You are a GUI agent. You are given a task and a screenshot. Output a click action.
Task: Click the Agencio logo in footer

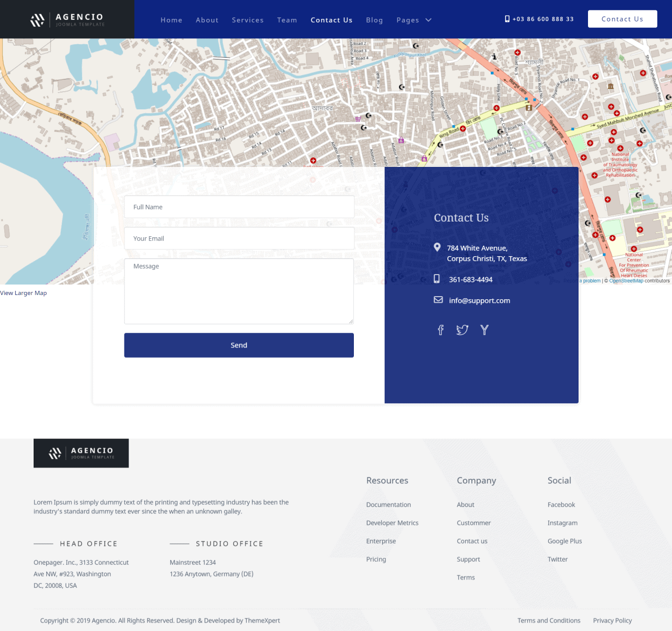click(81, 453)
